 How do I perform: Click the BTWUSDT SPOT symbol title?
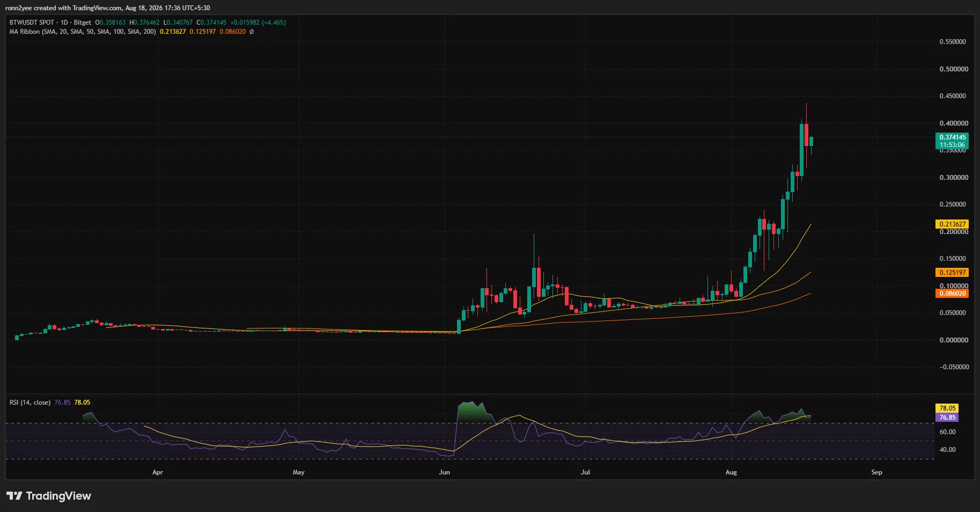pos(32,23)
